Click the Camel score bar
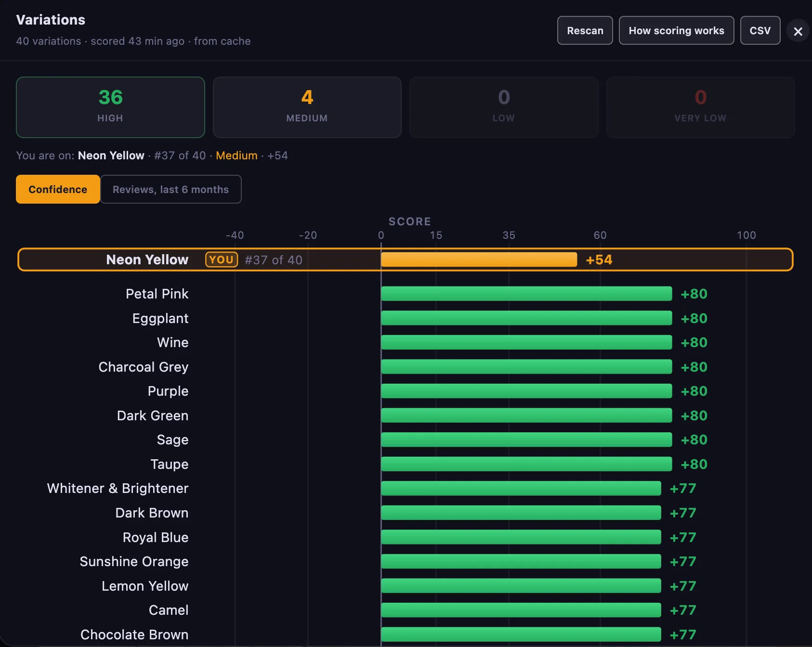 (521, 610)
